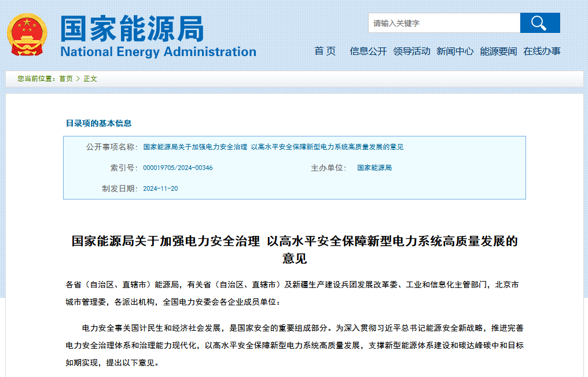Image resolution: width=588 pixels, height=377 pixels.
Task: Click the large 国家能源局 site title
Action: pyautogui.click(x=132, y=28)
